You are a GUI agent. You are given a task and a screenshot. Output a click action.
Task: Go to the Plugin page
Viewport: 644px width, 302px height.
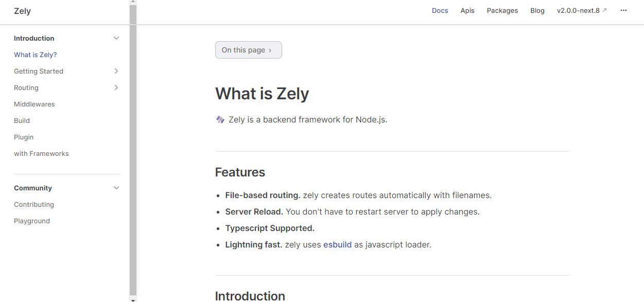pyautogui.click(x=24, y=137)
